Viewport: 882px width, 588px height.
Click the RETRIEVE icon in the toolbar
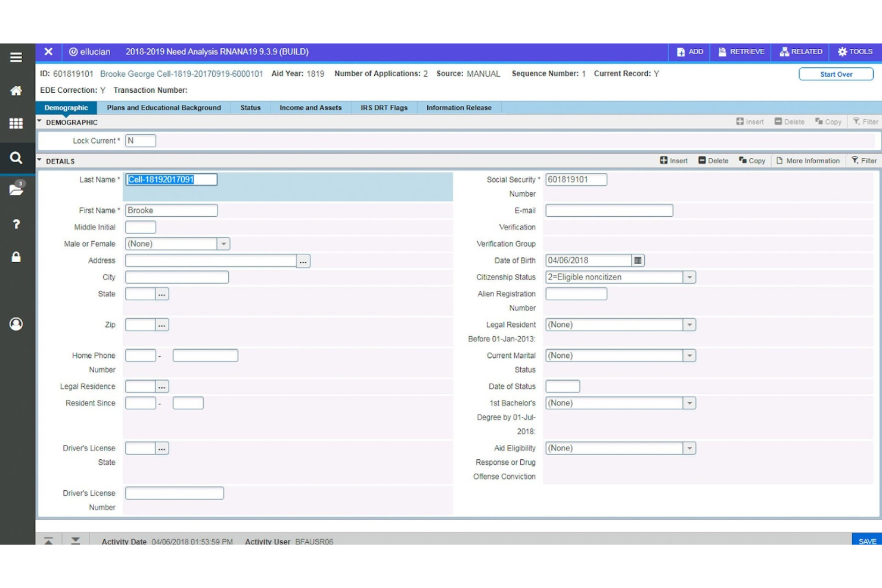pyautogui.click(x=741, y=52)
